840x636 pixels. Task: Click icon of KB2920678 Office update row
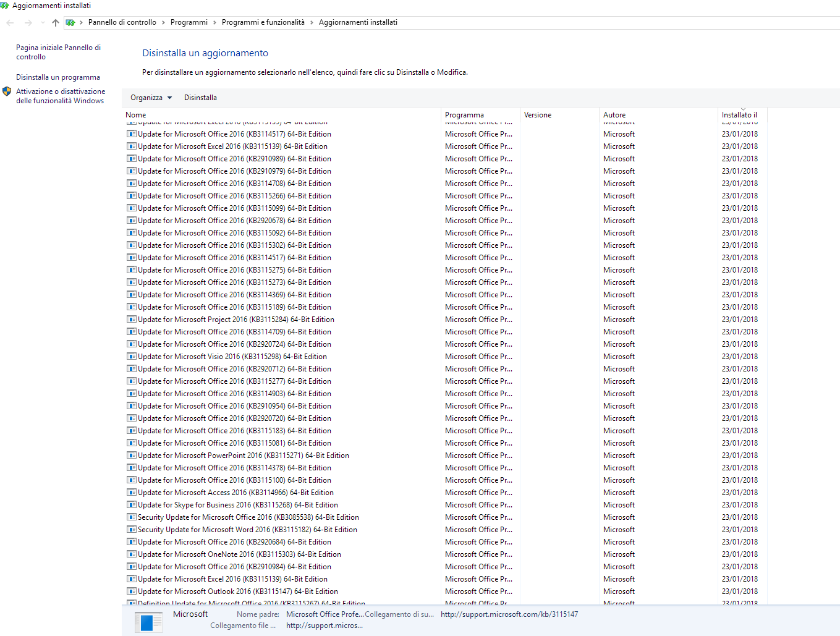[131, 221]
